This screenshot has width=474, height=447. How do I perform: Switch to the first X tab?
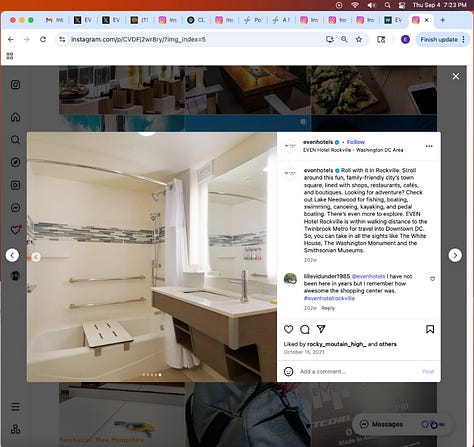[83, 20]
